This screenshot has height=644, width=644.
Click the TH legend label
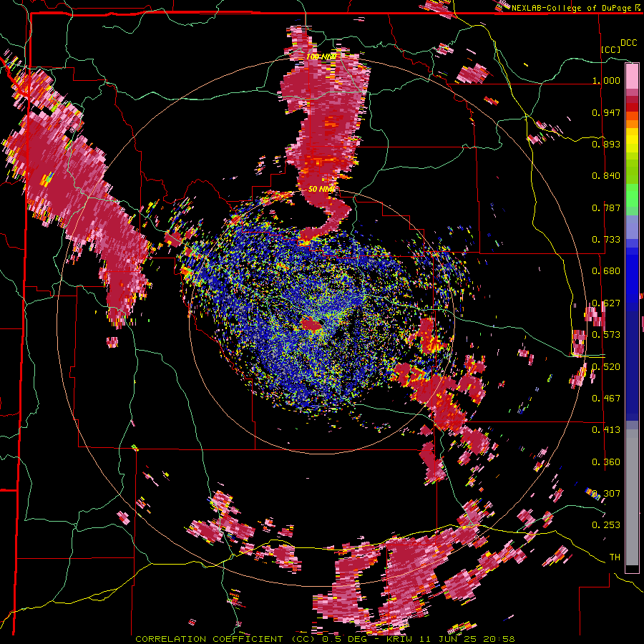(615, 557)
